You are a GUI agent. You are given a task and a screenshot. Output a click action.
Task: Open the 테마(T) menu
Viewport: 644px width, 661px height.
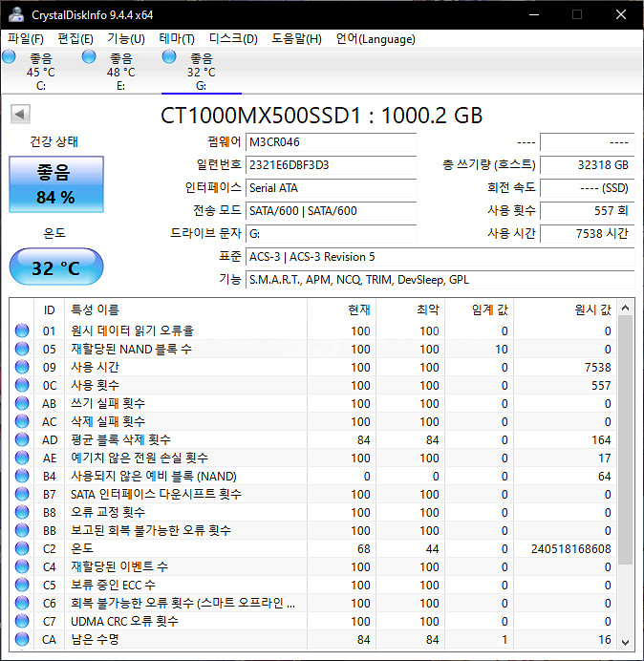177,39
